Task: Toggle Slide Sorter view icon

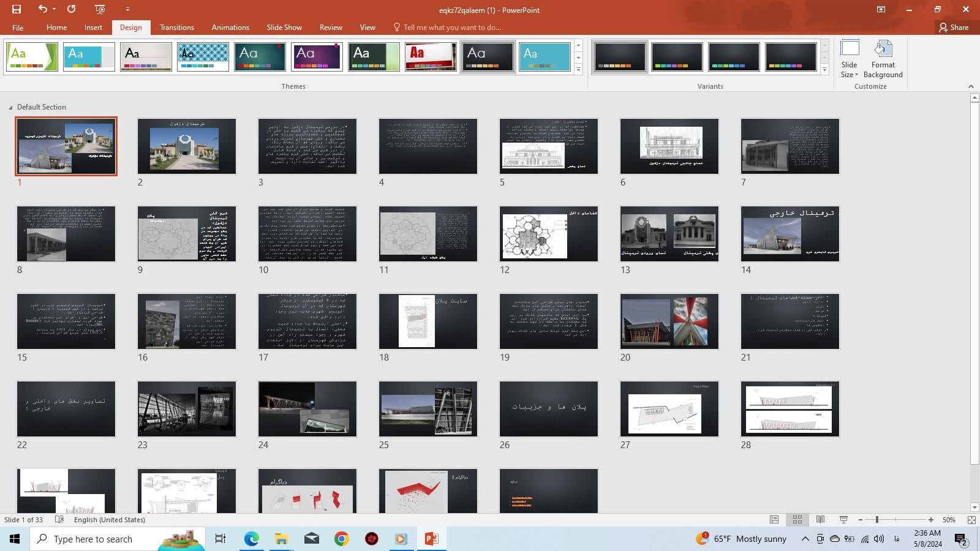Action: [797, 520]
